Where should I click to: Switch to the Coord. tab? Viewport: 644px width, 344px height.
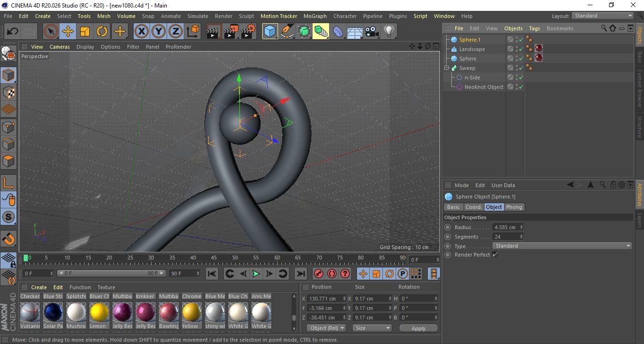474,207
